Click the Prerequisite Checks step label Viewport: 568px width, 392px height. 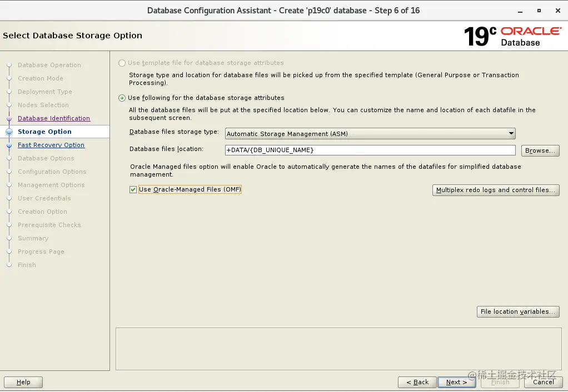pos(49,225)
